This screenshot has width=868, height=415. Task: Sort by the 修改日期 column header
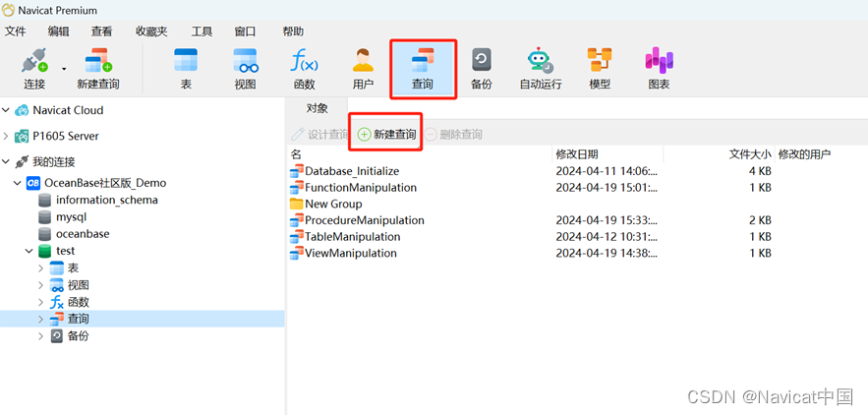pos(608,154)
